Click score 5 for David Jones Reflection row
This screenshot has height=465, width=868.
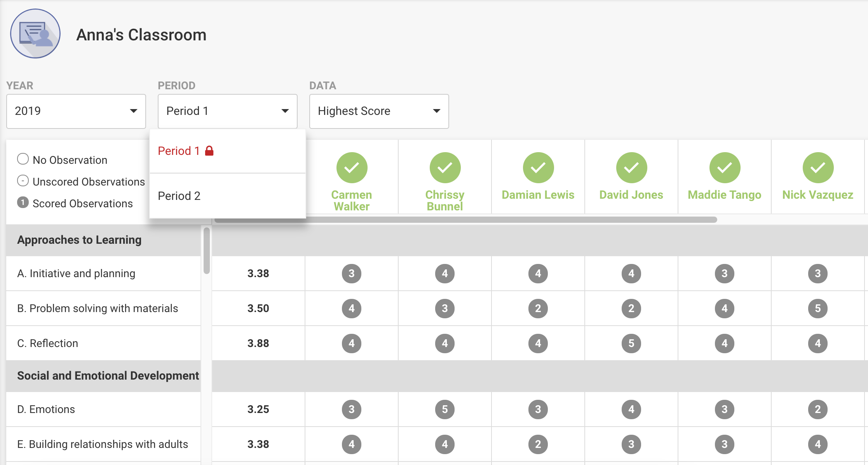pos(630,343)
